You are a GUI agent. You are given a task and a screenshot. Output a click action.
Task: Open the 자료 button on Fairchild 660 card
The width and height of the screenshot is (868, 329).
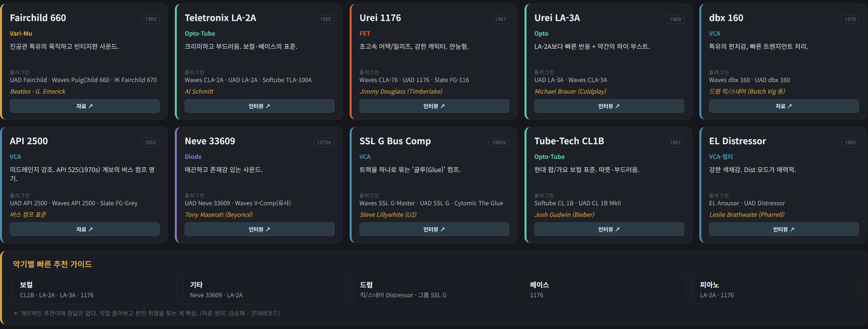pyautogui.click(x=85, y=106)
